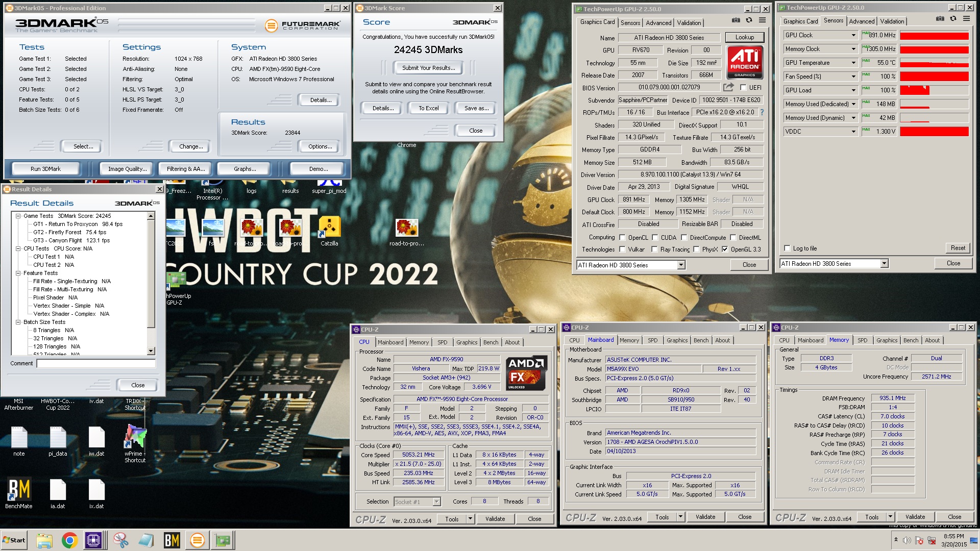Click the ATI Radeon logo in GPU-Z
This screenshot has width=980, height=551.
coord(745,62)
